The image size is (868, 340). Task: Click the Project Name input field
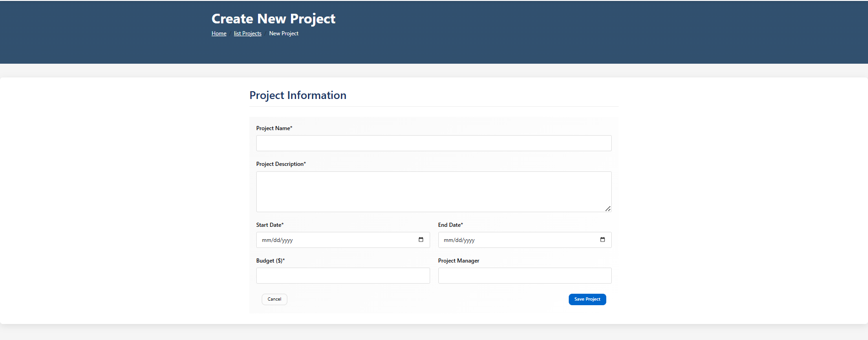434,143
